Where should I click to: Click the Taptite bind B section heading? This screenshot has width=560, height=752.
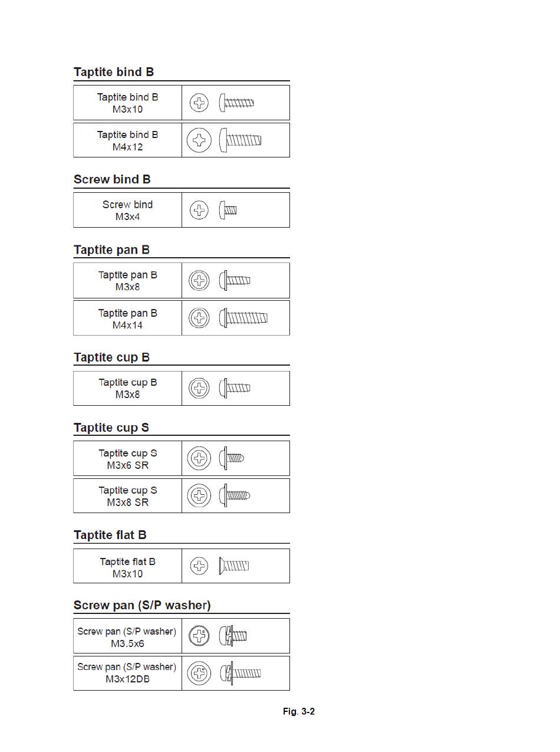click(x=114, y=72)
